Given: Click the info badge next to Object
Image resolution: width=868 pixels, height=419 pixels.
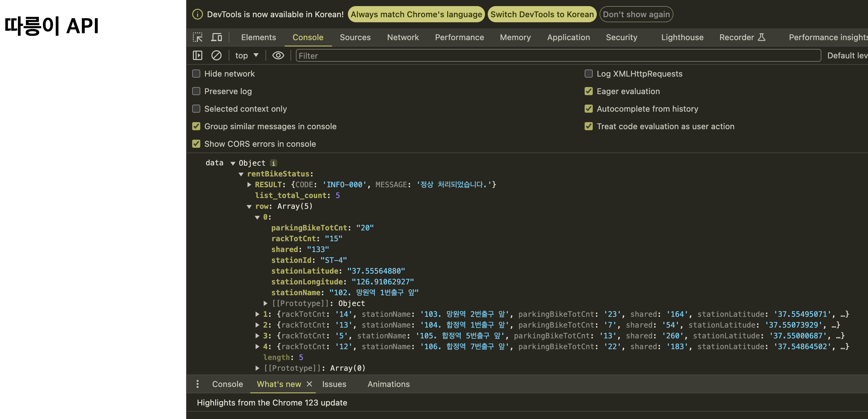Looking at the screenshot, I should pyautogui.click(x=274, y=163).
